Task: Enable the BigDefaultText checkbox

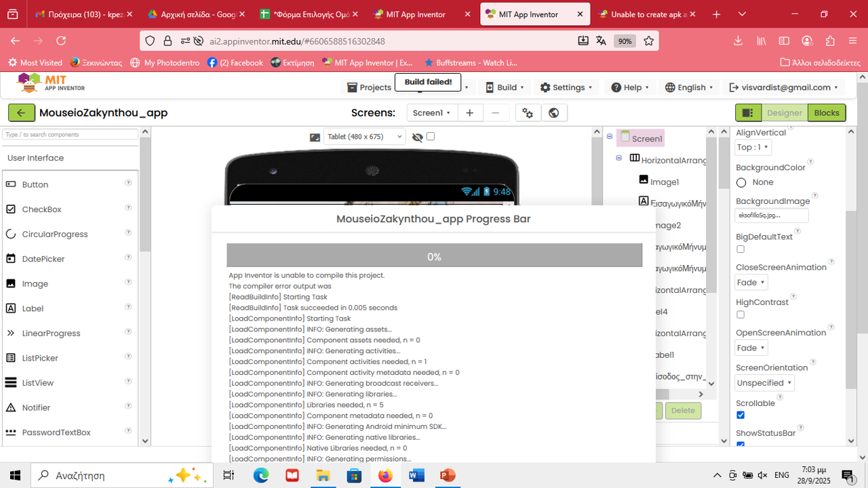Action: coord(741,249)
